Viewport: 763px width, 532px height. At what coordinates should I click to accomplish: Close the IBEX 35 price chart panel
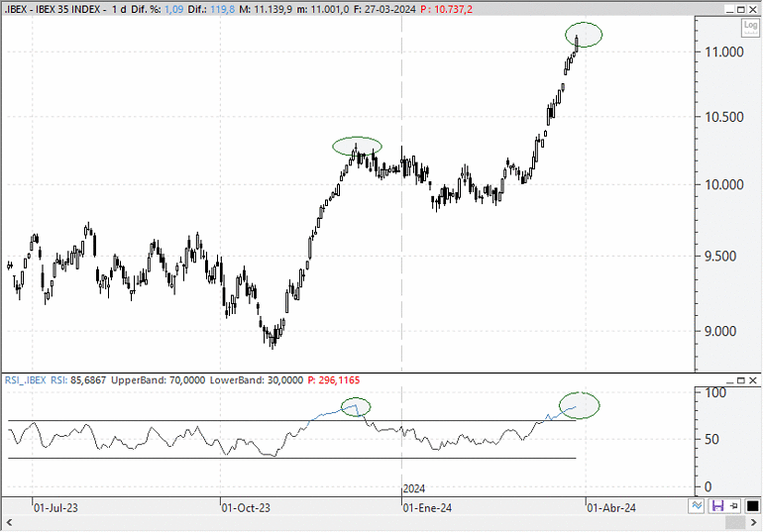click(752, 9)
